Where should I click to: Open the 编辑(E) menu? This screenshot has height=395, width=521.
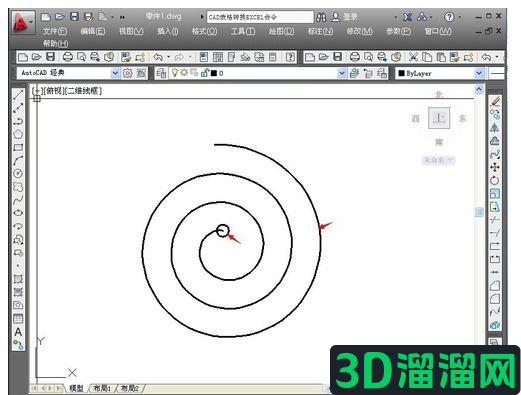(x=93, y=31)
